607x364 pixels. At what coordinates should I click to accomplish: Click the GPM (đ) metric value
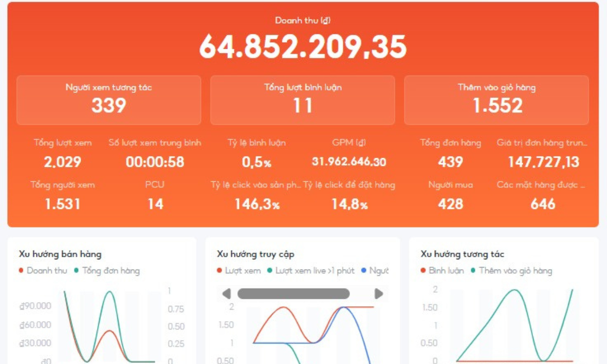(348, 162)
